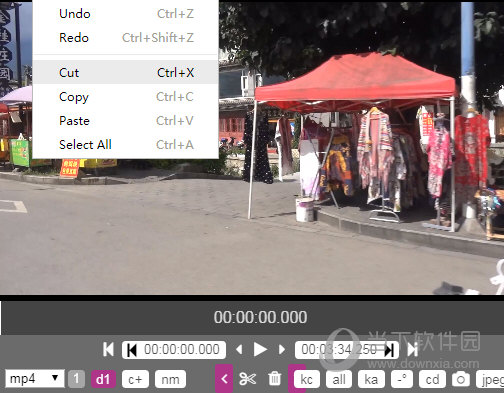
Task: Click the 'cd' output directory button
Action: click(x=432, y=379)
